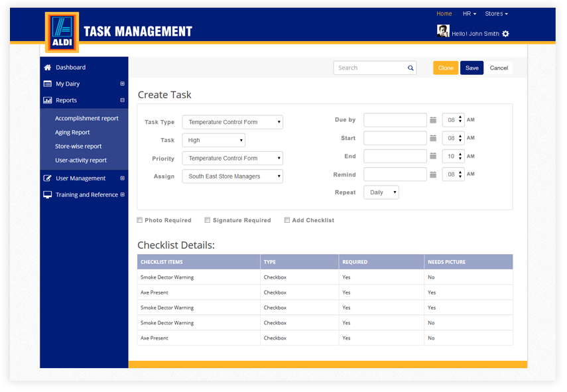Image resolution: width=567 pixels, height=392 pixels.
Task: Click the ALDI logo
Action: click(62, 32)
